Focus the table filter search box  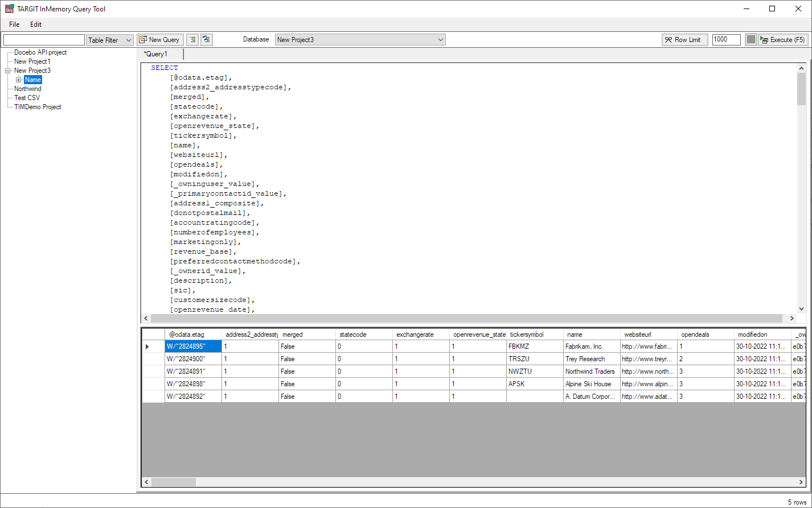(44, 40)
